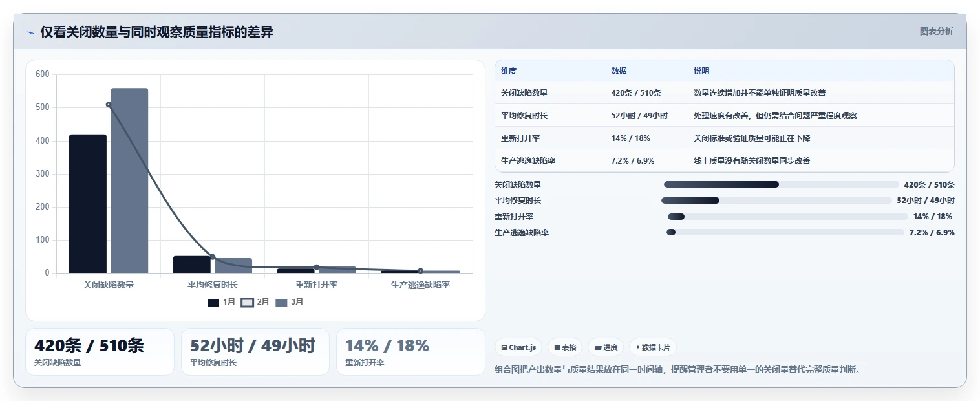Click the 表格 tag
This screenshot has height=401, width=980.
(x=565, y=347)
